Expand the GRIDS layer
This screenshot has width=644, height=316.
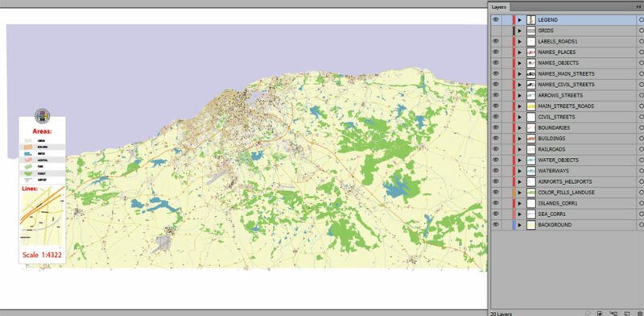pyautogui.click(x=519, y=31)
